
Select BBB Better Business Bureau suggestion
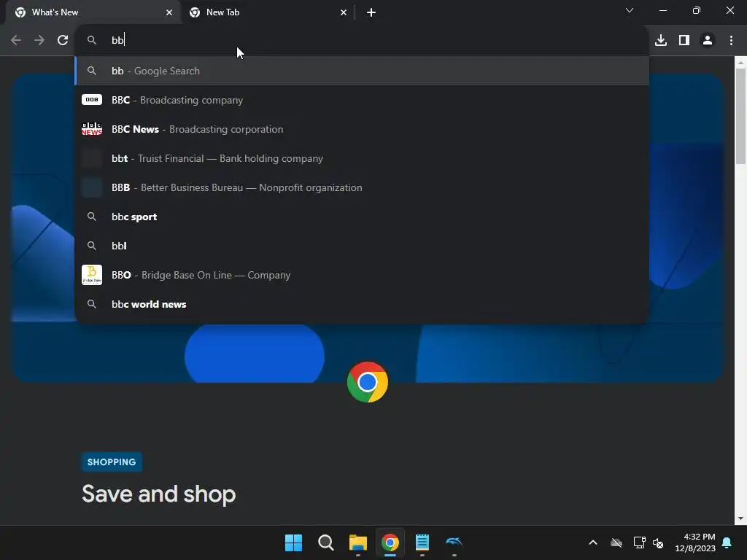click(362, 187)
